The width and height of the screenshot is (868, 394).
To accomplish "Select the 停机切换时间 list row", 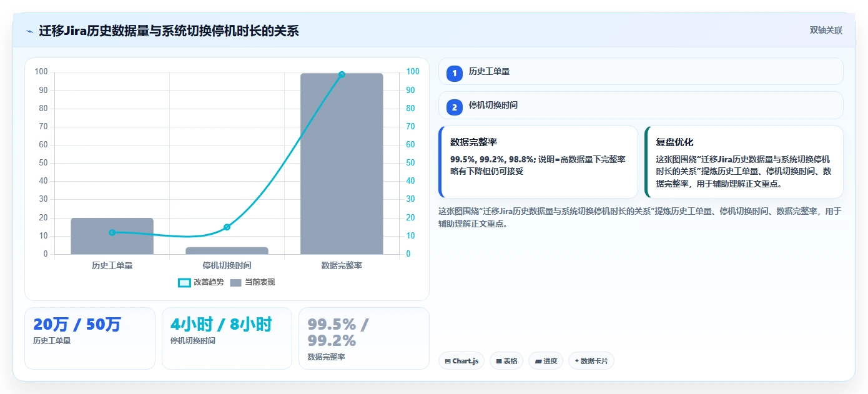I will click(641, 106).
